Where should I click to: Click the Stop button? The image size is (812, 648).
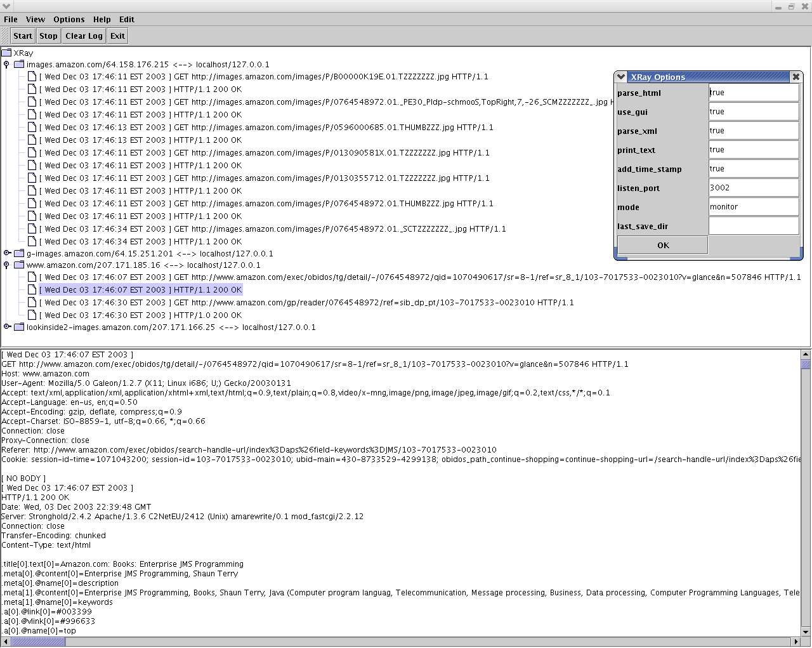coord(48,36)
